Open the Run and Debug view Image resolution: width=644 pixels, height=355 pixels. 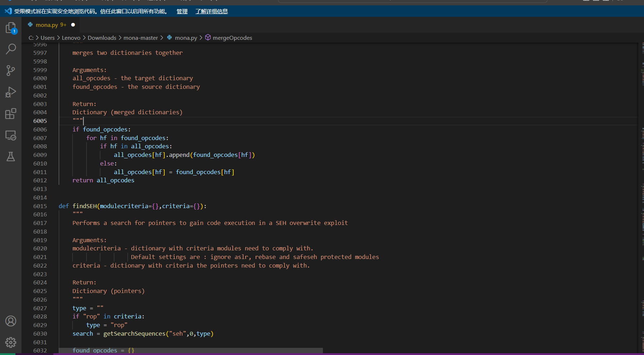(11, 92)
